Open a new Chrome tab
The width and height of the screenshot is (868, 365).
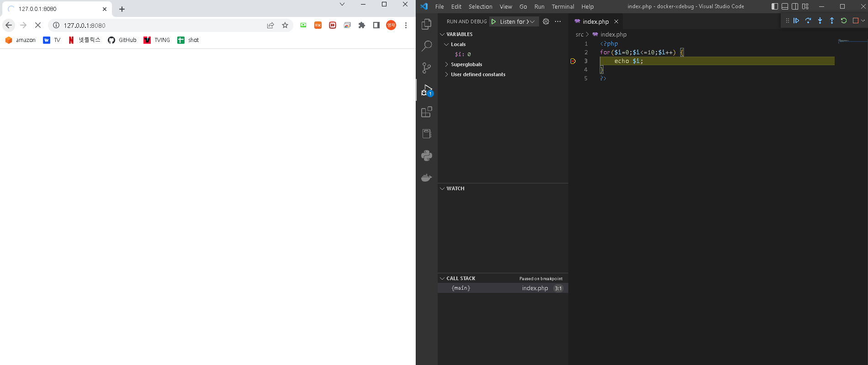pyautogui.click(x=122, y=9)
